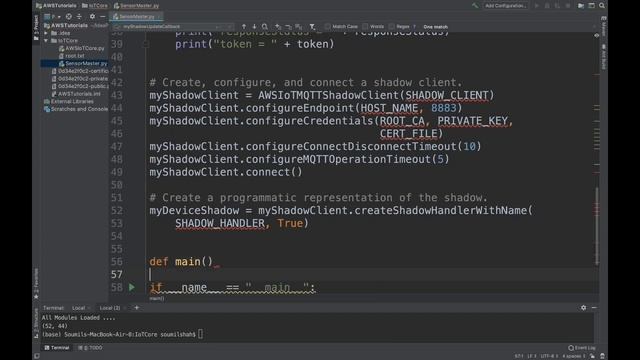
Task: Switch to the Local terminal tab
Action: point(78,308)
